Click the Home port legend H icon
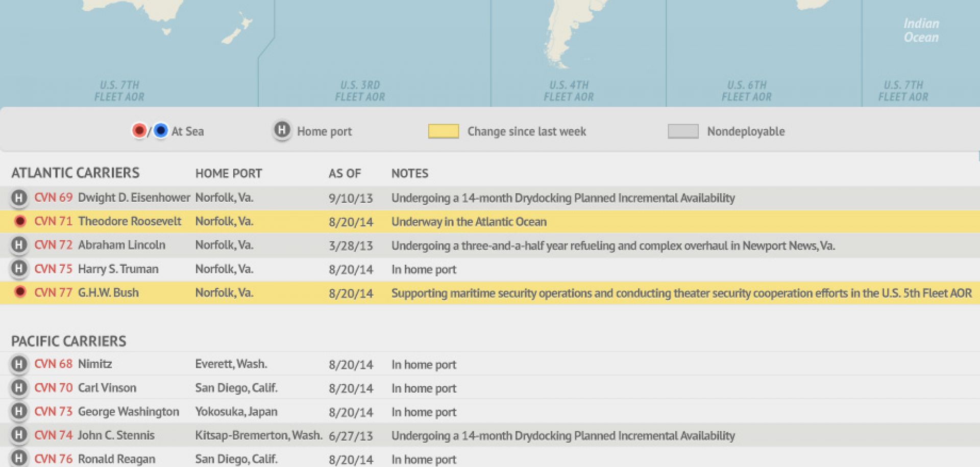 click(282, 130)
